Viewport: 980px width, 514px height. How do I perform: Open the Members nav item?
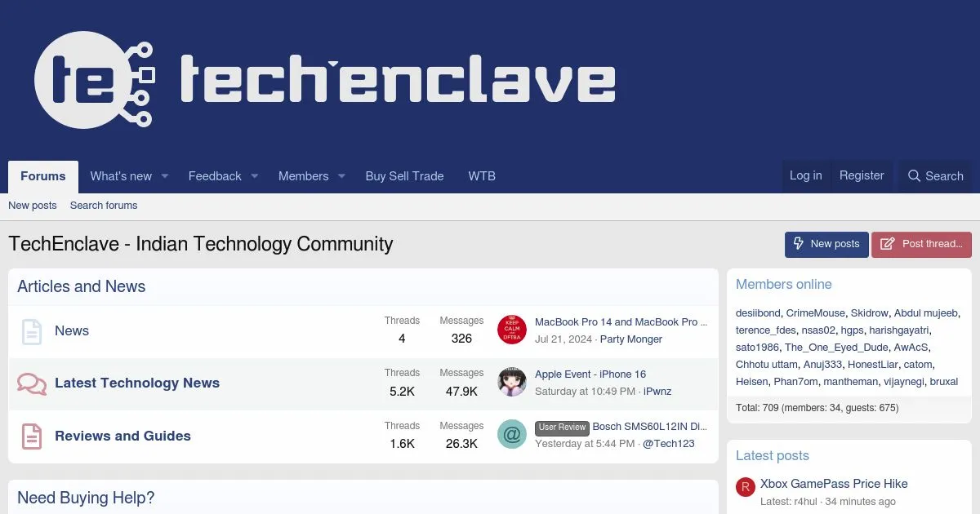(x=303, y=176)
